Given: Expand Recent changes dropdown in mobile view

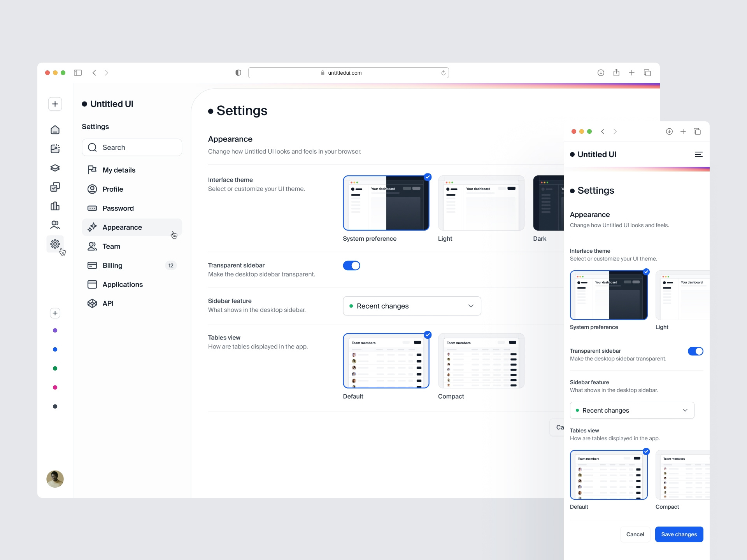Looking at the screenshot, I should click(632, 410).
